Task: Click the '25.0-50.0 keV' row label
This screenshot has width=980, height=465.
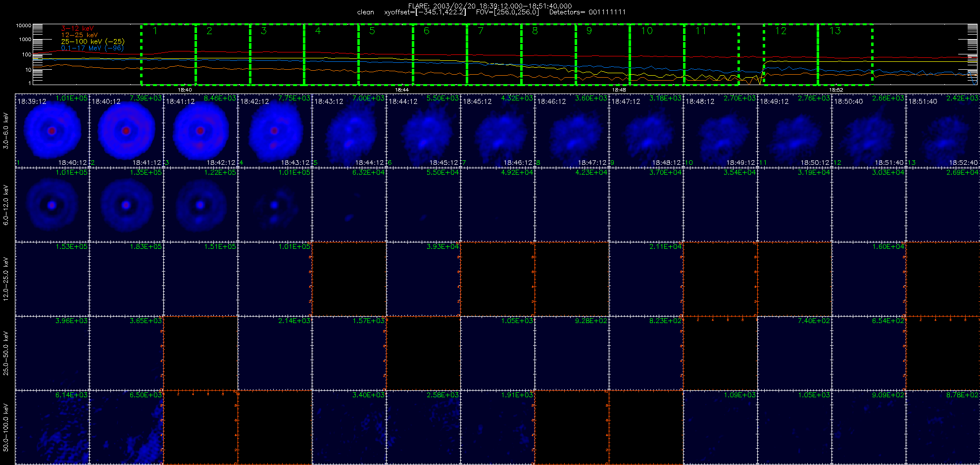Action: 6,353
